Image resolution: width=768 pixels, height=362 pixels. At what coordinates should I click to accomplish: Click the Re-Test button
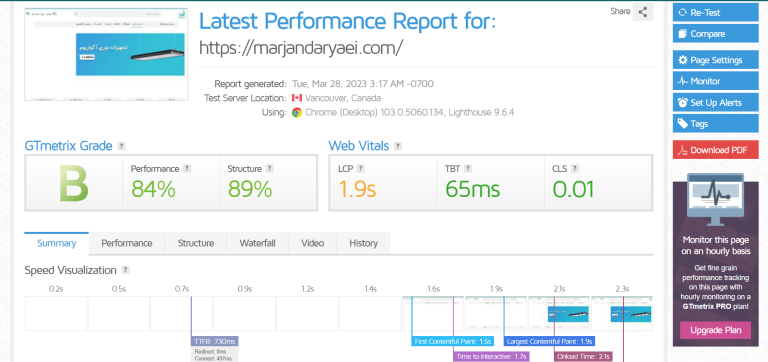pos(716,12)
